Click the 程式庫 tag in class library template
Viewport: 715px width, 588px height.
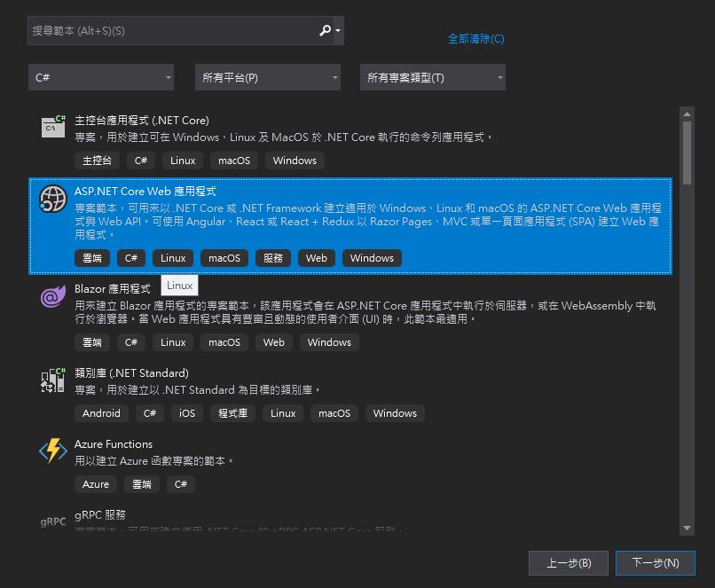pos(232,413)
